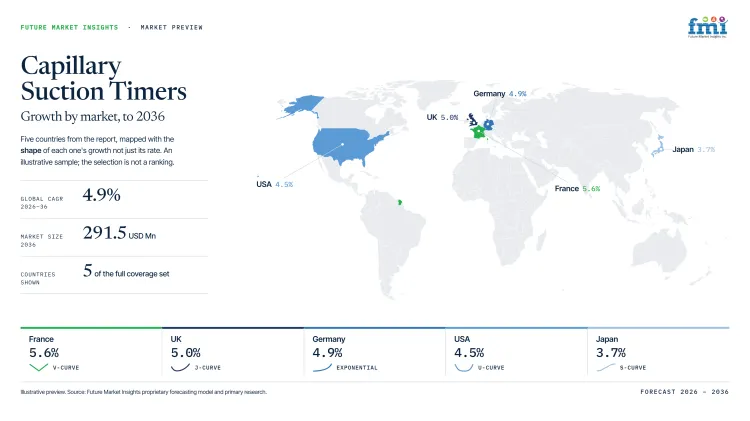Click the exponential curve icon under Germany
750x421 pixels.
tap(322, 367)
